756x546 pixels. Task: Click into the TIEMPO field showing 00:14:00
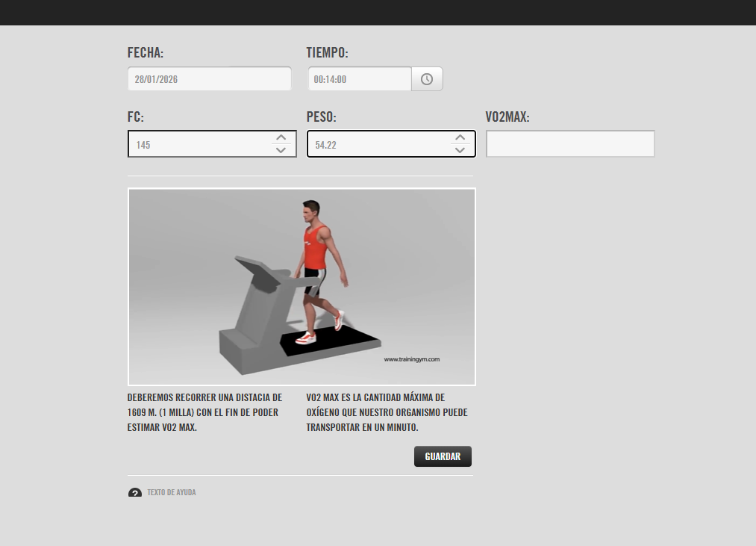359,79
